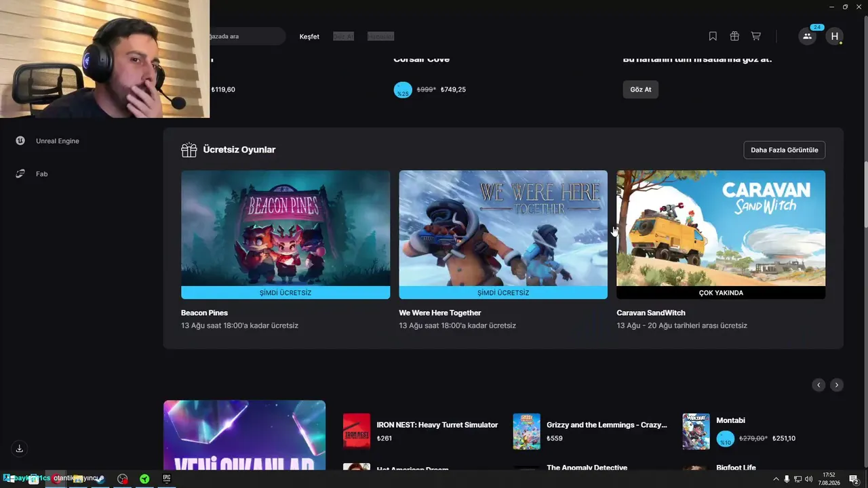Click the search field in the store header
This screenshot has width=868, height=488.
click(x=248, y=37)
